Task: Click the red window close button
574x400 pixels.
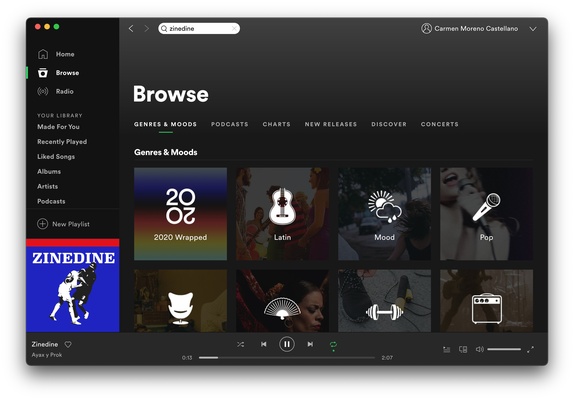Action: [x=37, y=27]
